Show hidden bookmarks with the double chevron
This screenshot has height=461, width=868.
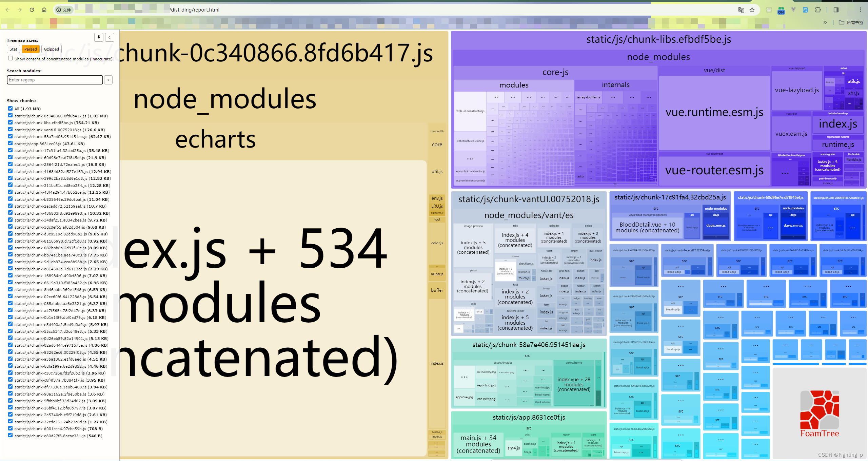825,22
